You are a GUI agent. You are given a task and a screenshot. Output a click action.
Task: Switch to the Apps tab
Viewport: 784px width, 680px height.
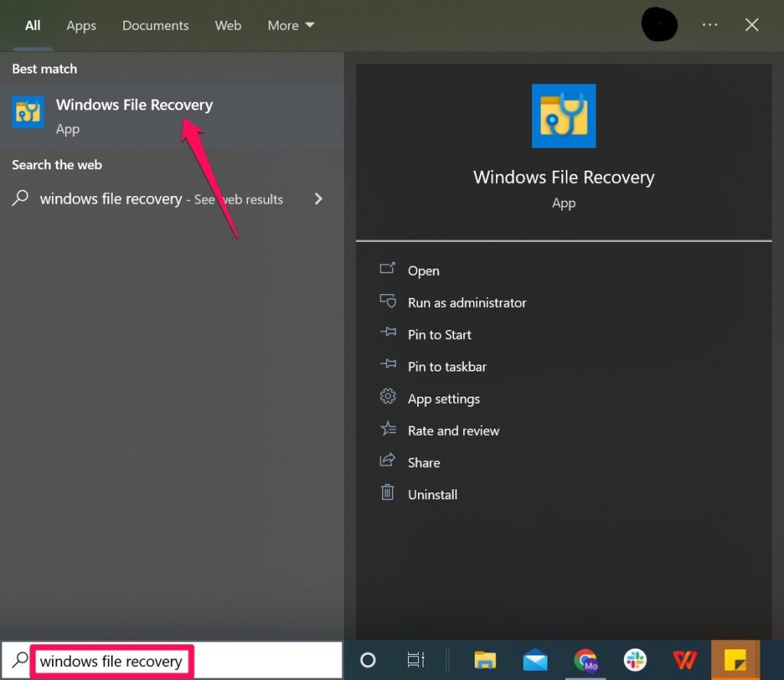point(80,25)
